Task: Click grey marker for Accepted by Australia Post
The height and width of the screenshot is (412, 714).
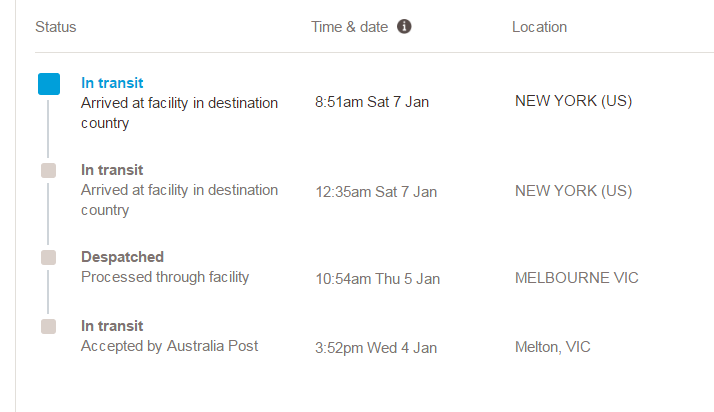Action: click(x=48, y=326)
